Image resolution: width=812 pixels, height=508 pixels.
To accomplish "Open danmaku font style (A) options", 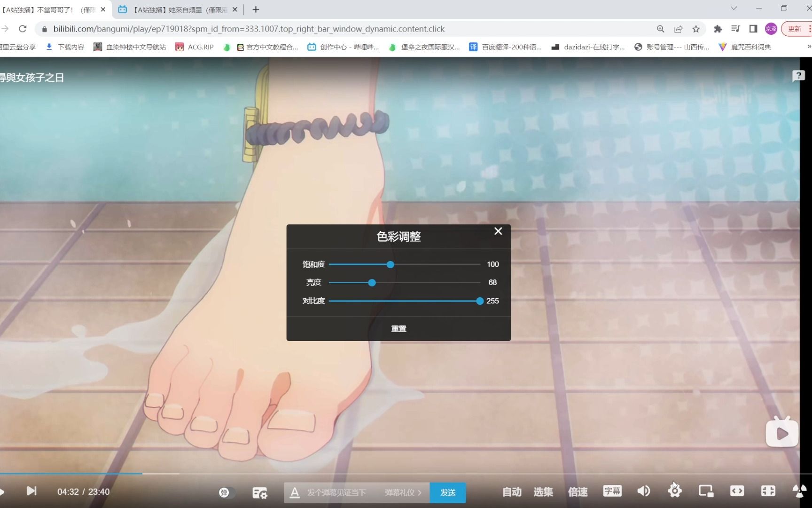I will coord(295,492).
